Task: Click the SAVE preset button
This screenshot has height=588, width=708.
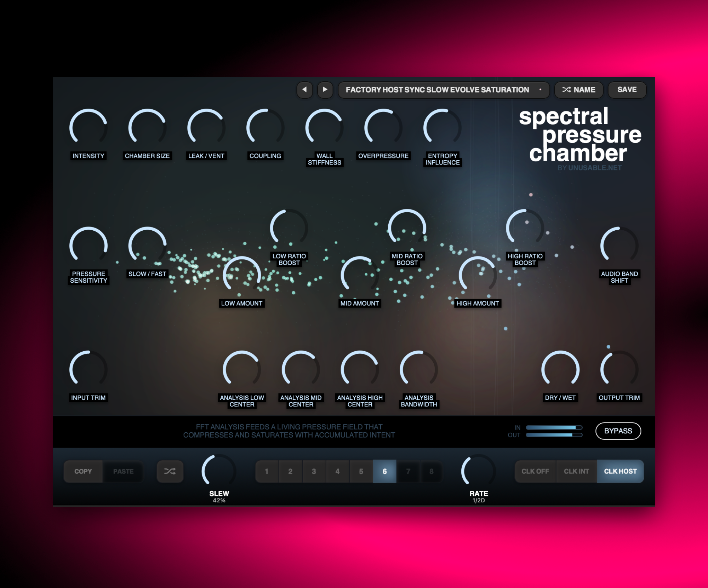Action: click(x=627, y=90)
